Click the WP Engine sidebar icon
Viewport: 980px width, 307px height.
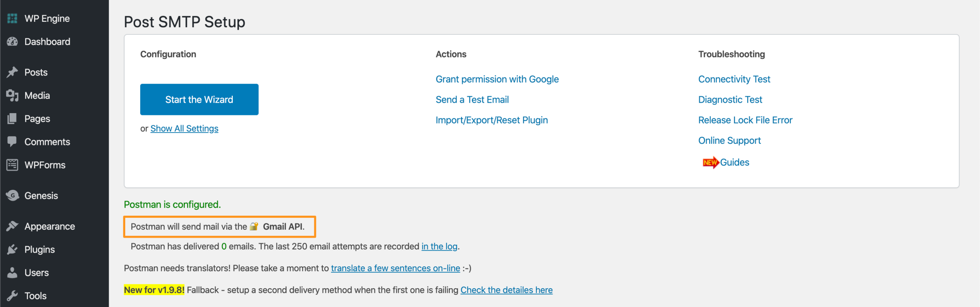12,18
